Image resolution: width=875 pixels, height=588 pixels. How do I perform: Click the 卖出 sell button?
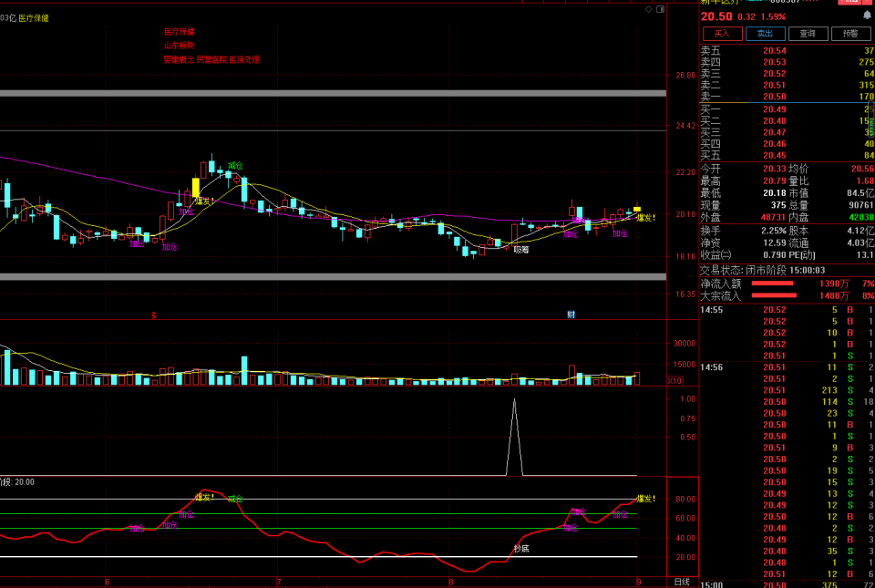765,34
